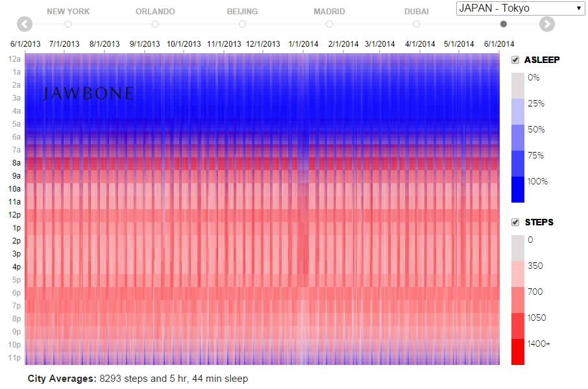Select the Dubai city marker circle

416,24
